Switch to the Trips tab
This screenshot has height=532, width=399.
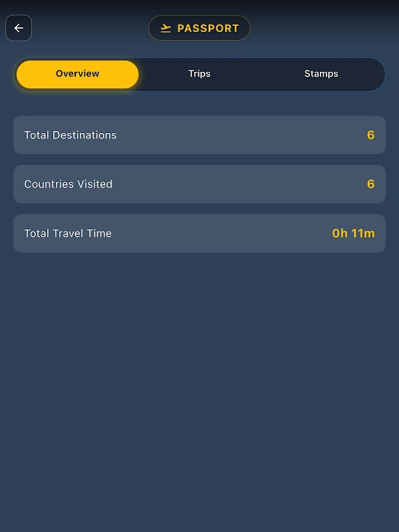tap(199, 74)
